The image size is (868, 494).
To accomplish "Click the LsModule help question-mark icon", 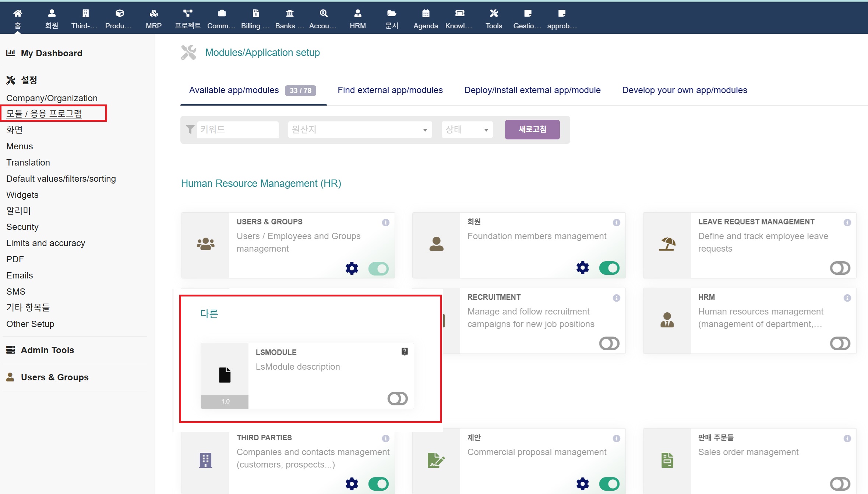I will [405, 352].
